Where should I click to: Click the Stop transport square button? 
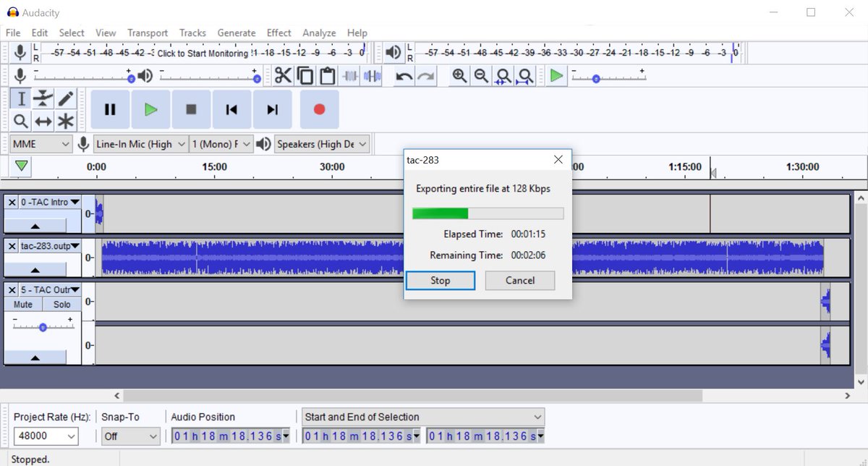(191, 110)
